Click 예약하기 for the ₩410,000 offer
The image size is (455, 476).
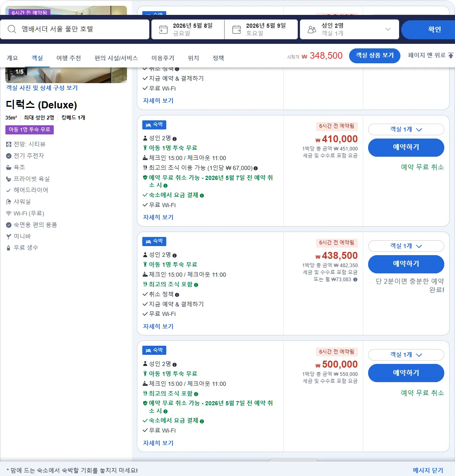tap(406, 147)
